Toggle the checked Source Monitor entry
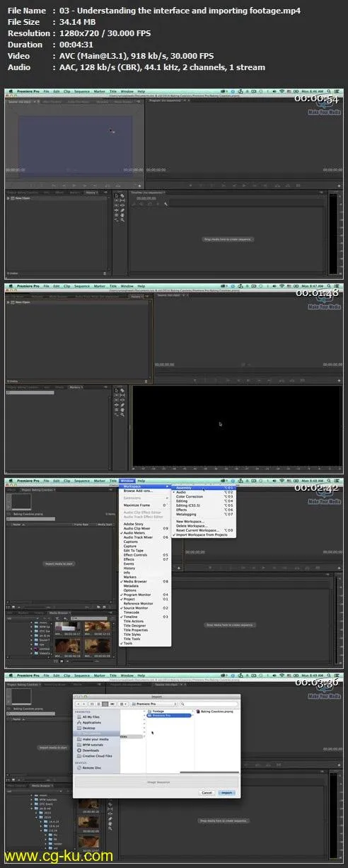Image resolution: width=348 pixels, height=868 pixels. (x=145, y=608)
